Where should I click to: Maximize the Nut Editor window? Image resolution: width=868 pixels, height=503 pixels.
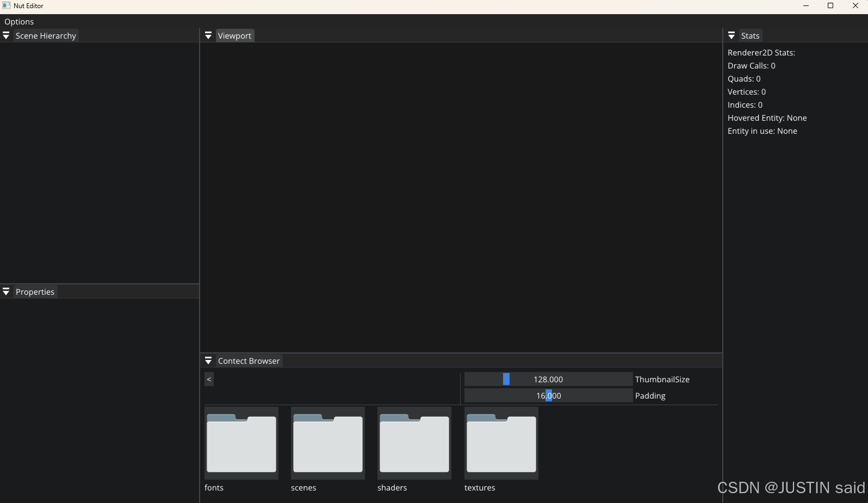click(830, 6)
